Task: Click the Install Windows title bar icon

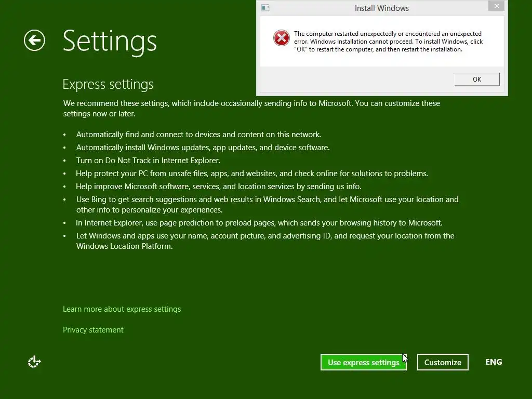Action: [265, 8]
